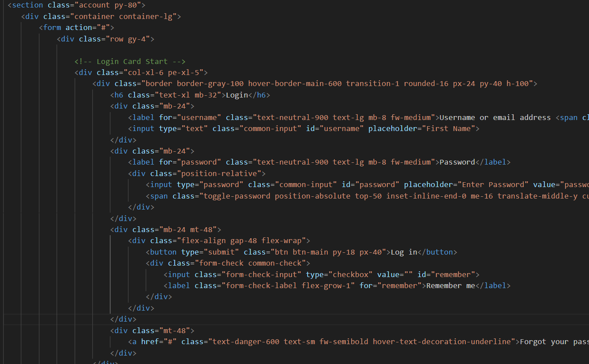Click the "First Name" placeholder value

tap(448, 128)
